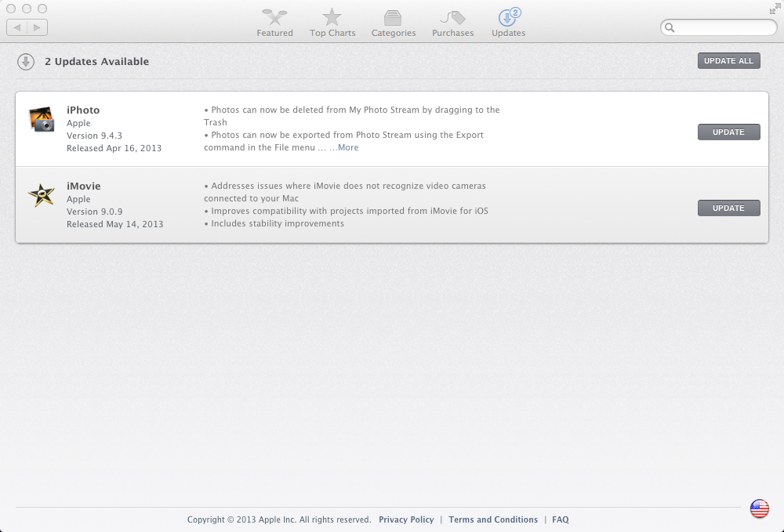This screenshot has height=532, width=784.
Task: Click the iMovie star app icon
Action: (x=41, y=195)
